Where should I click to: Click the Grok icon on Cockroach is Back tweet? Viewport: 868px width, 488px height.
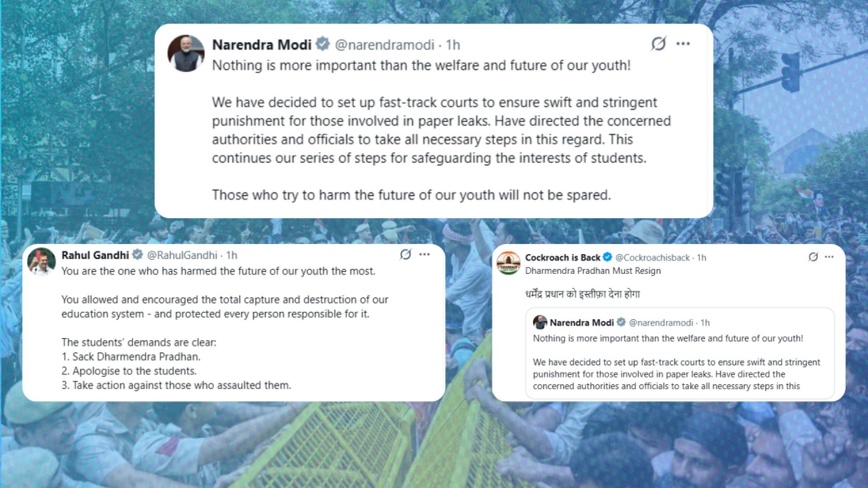click(x=813, y=257)
